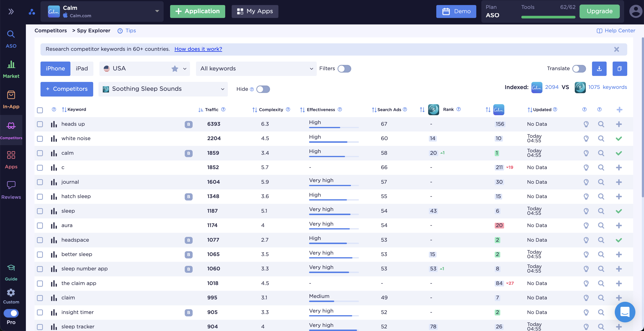Viewport: 644px width, 331px height.
Task: Switch to the iPad tab
Action: (82, 68)
